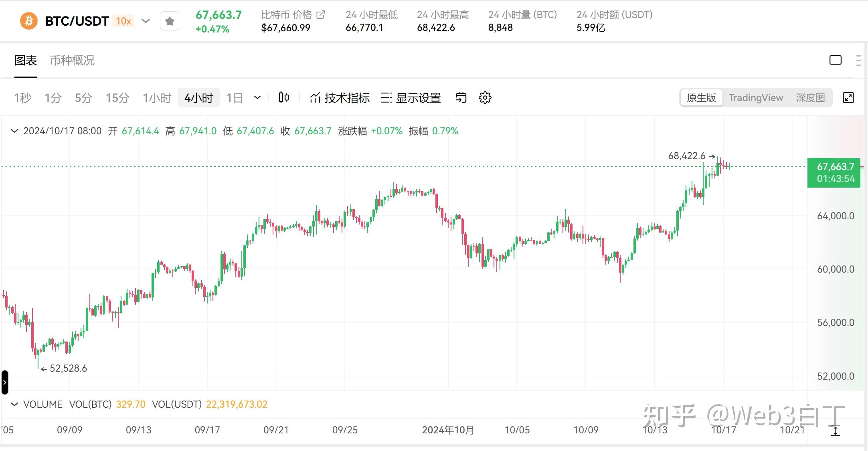
Task: Click the 24 小时最高 value 68,422.6
Action: [x=436, y=28]
